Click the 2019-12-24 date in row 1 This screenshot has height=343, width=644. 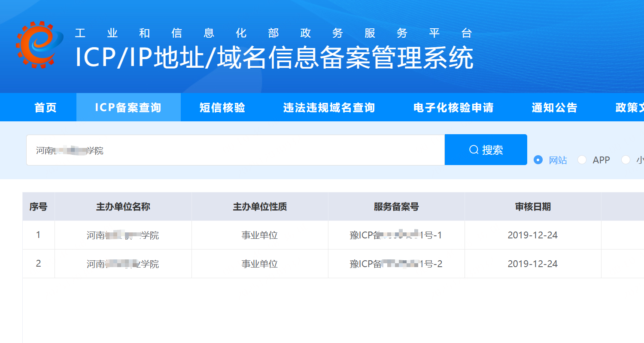(532, 235)
